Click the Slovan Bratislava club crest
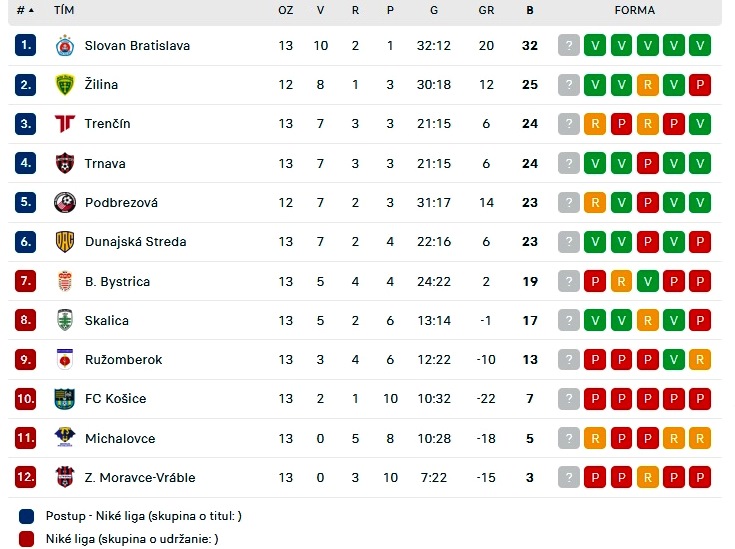The image size is (735, 549). [65, 45]
